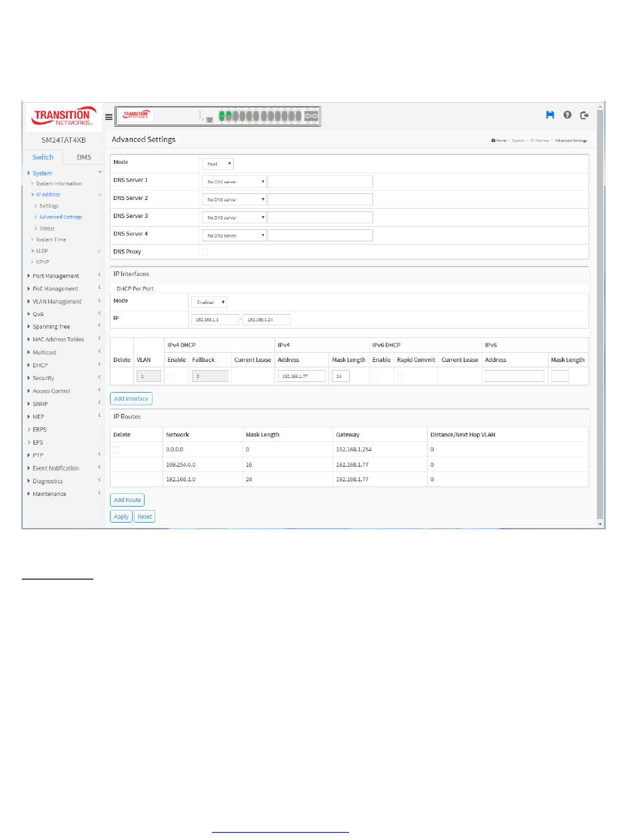Image resolution: width=633 pixels, height=840 pixels.
Task: Check the Delete box for route 0.0.0.0
Action: (117, 450)
